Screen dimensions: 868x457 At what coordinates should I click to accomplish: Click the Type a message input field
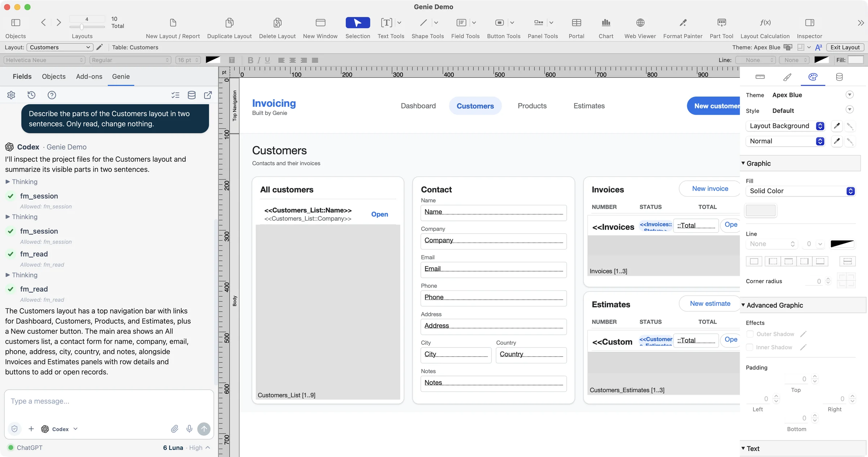pyautogui.click(x=109, y=401)
